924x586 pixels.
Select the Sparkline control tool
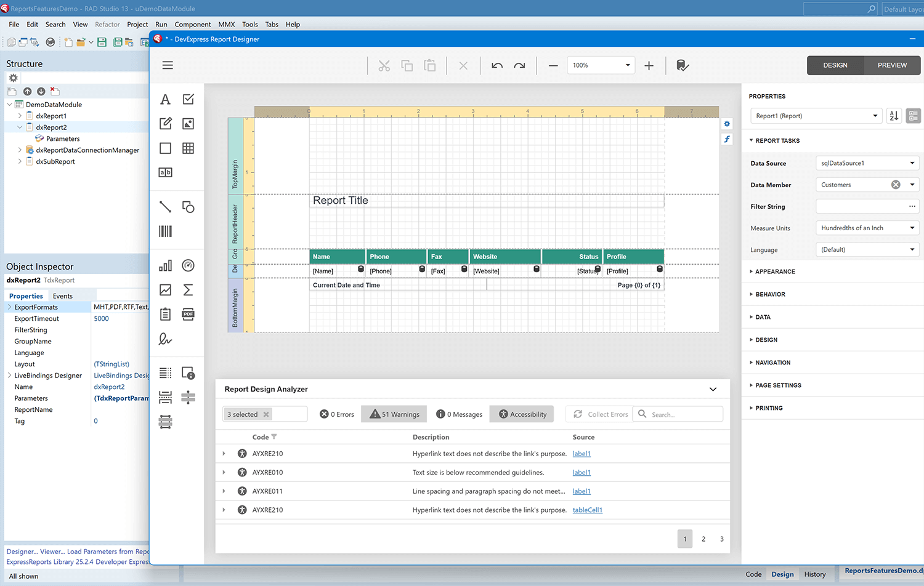point(165,289)
